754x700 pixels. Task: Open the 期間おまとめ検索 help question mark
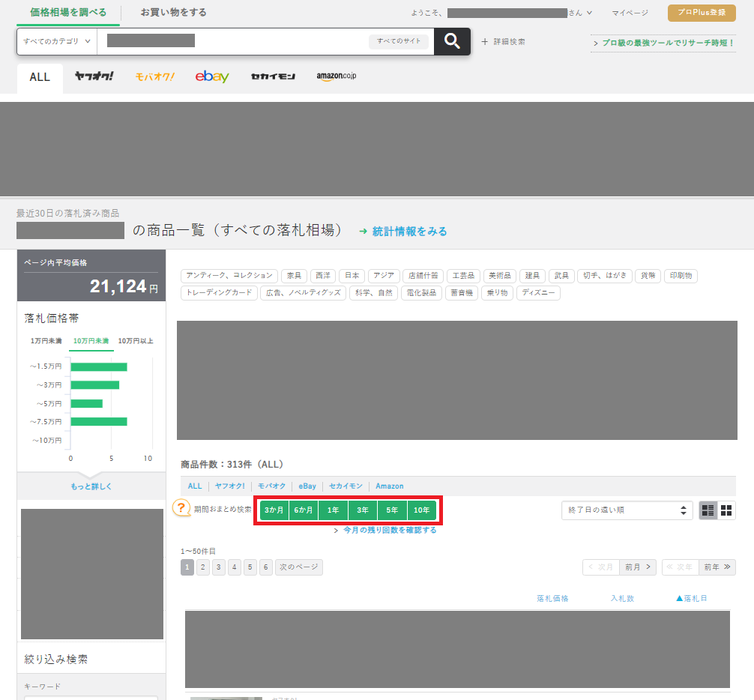point(180,509)
